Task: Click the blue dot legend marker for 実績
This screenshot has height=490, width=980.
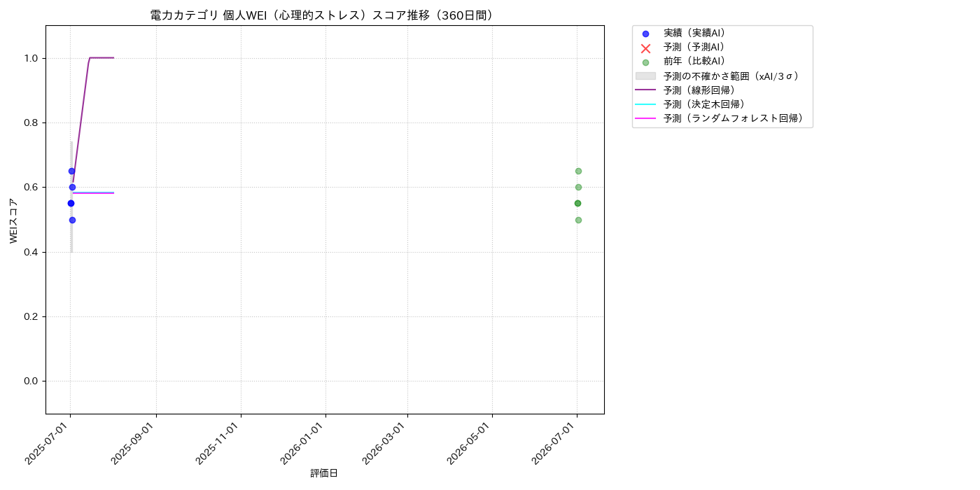Action: (645, 34)
